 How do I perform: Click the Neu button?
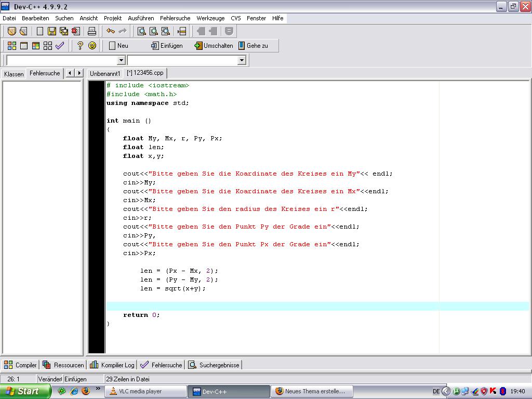coord(118,46)
